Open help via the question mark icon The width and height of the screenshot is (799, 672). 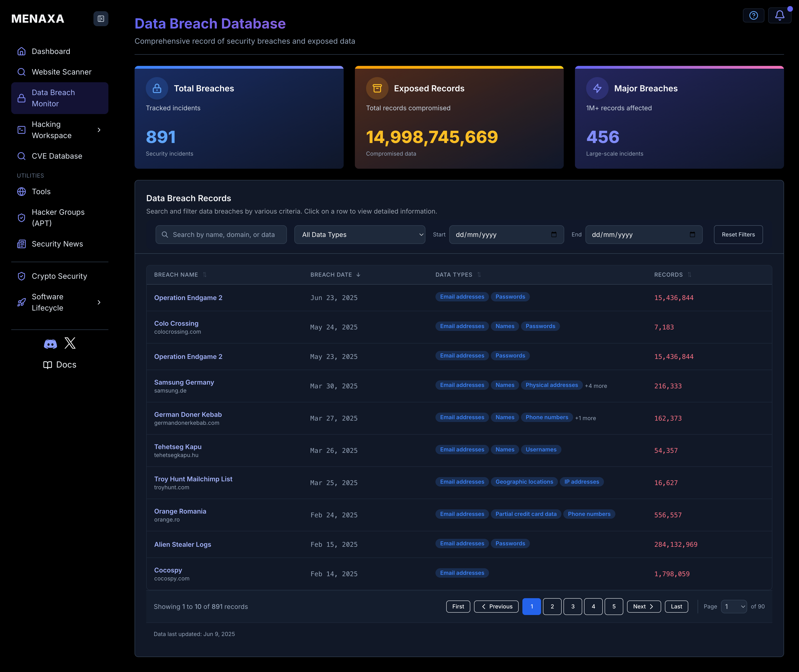coord(753,16)
